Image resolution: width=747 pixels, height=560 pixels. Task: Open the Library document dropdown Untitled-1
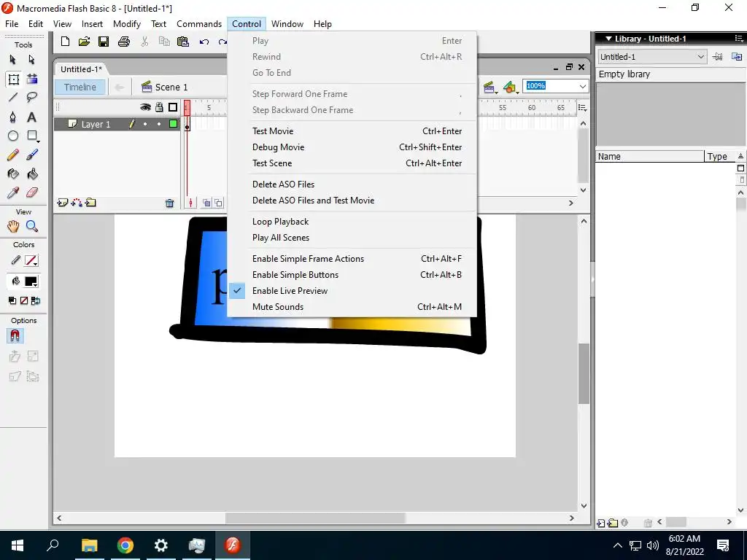[x=652, y=57]
